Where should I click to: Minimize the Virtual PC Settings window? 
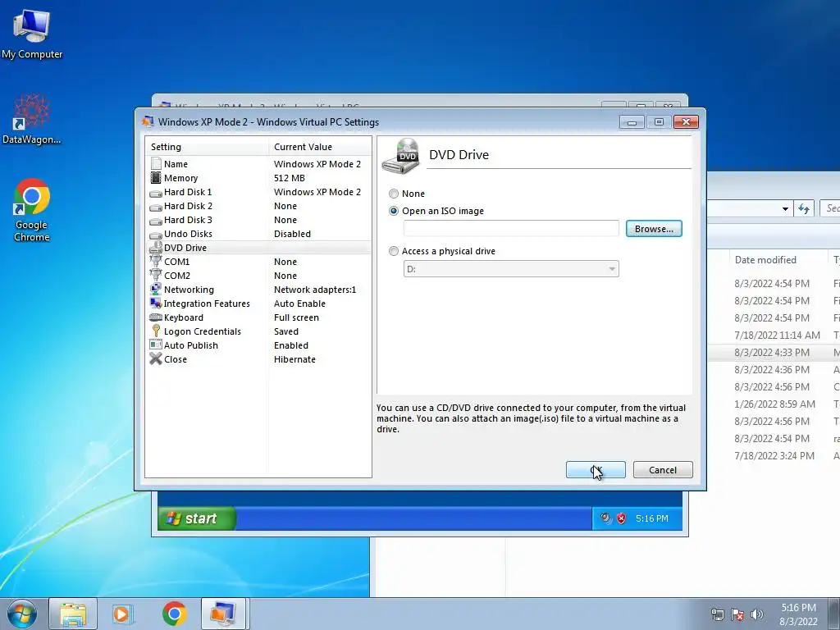pos(632,123)
